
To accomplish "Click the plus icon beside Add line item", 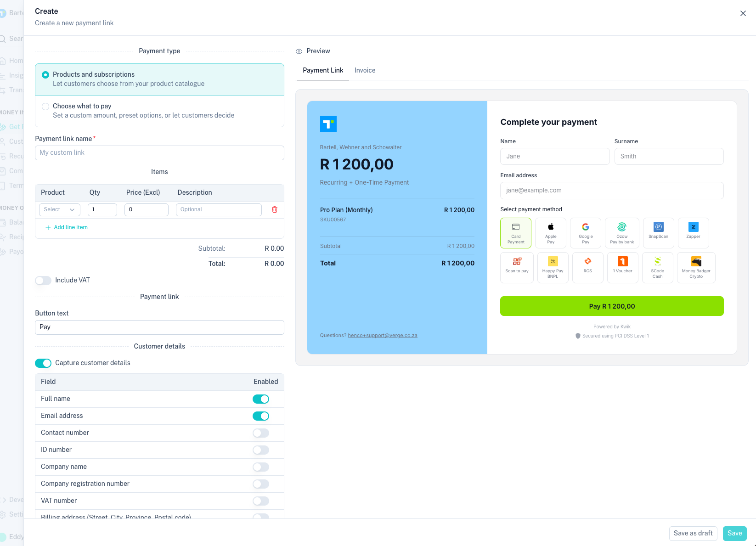I will pos(48,228).
